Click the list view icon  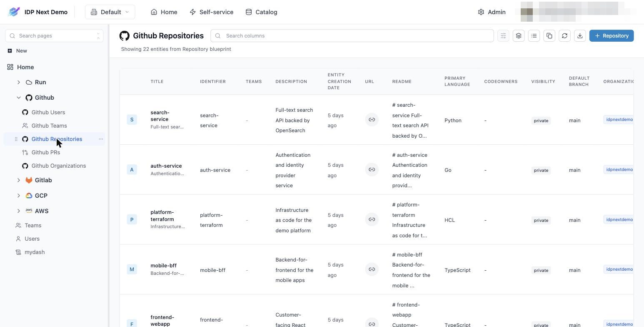tap(534, 36)
